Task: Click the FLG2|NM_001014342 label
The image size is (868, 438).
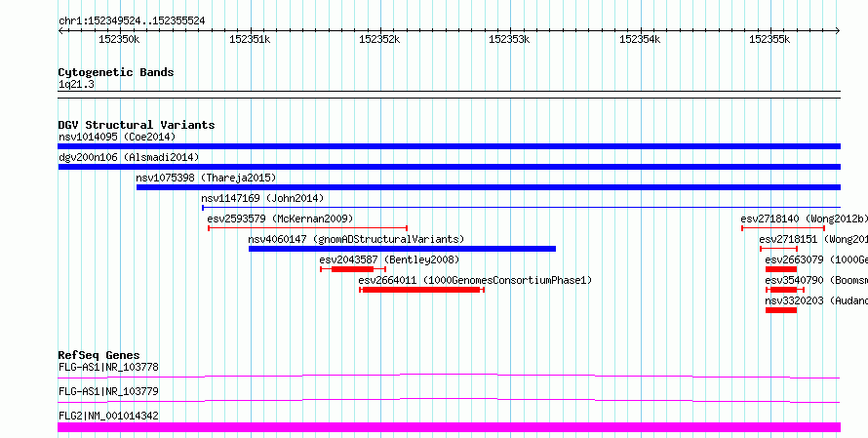Action: tap(108, 416)
